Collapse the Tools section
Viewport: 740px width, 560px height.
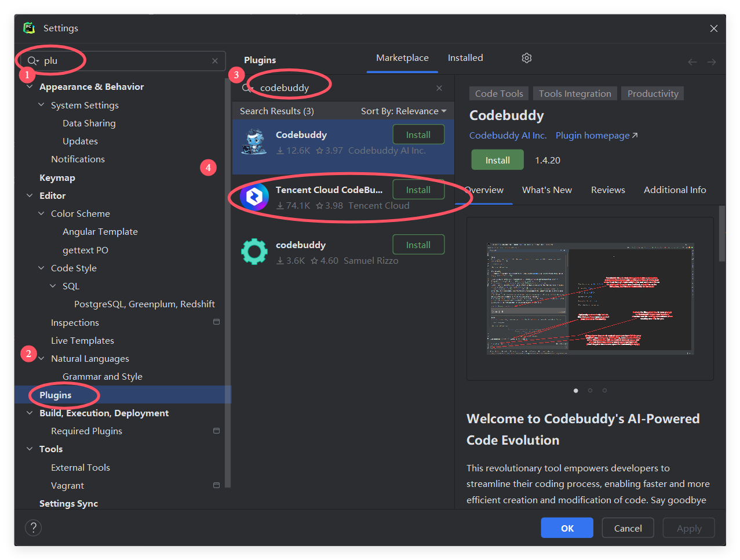tap(30, 449)
